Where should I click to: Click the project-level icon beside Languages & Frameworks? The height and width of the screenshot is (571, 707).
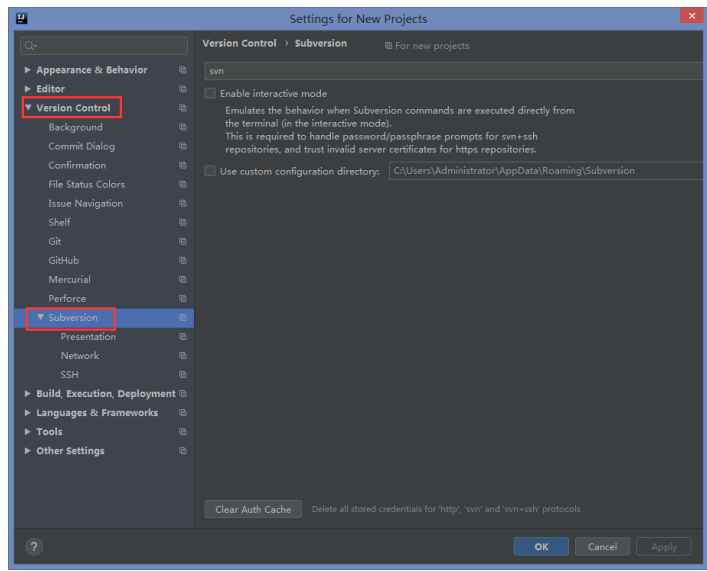coord(183,413)
